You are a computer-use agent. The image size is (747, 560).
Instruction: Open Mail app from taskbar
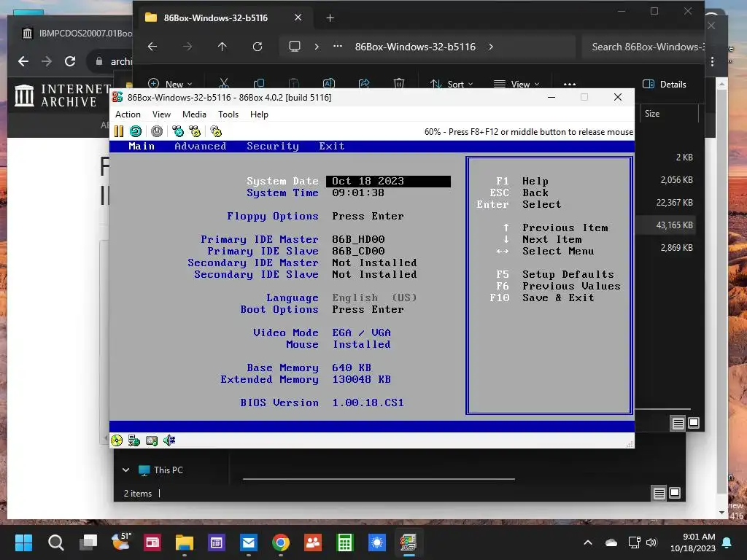(249, 542)
